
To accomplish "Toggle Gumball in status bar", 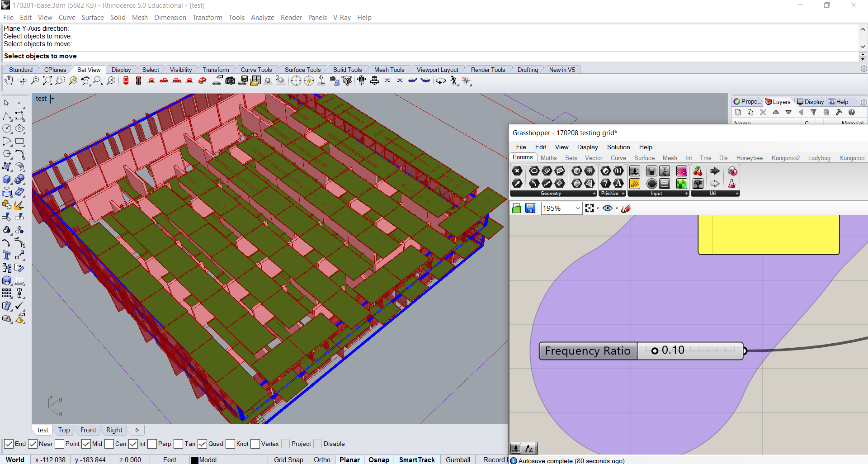I will tap(458, 459).
